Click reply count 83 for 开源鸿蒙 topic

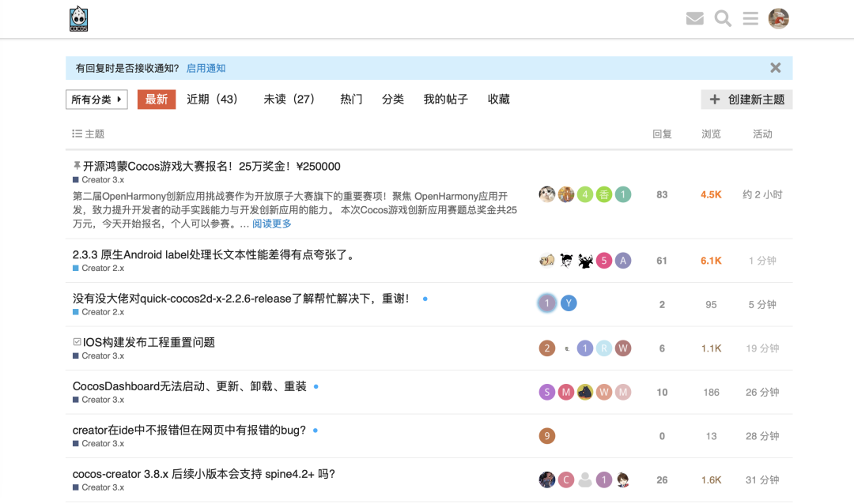click(662, 195)
